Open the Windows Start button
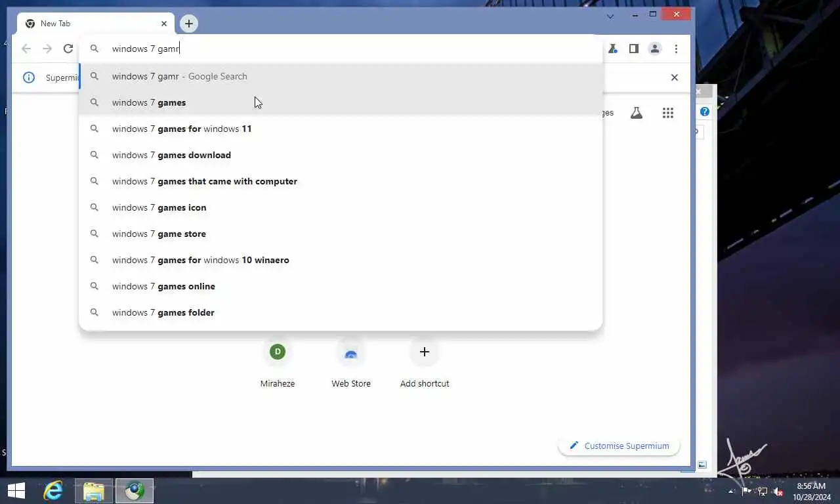The image size is (840, 504). [16, 490]
